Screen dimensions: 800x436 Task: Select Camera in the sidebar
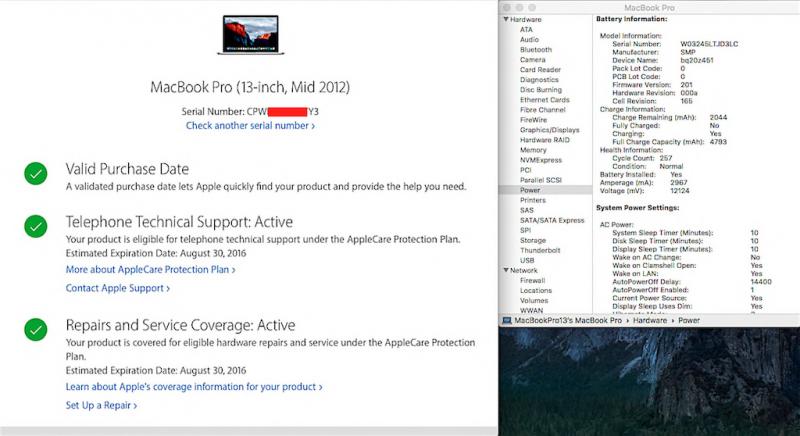pyautogui.click(x=533, y=60)
